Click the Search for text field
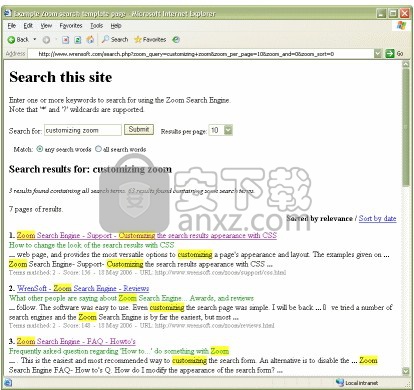 click(x=83, y=130)
